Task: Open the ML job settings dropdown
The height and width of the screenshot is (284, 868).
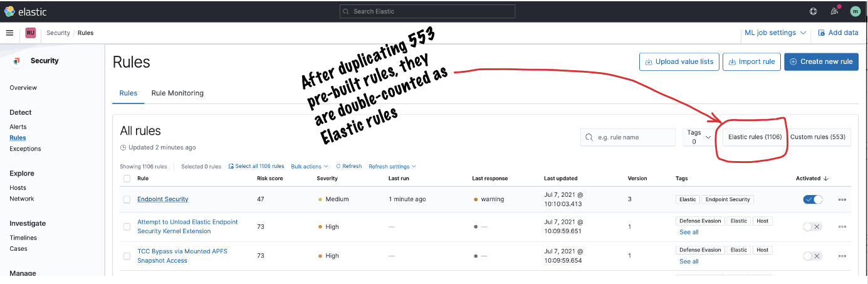Action: 775,33
